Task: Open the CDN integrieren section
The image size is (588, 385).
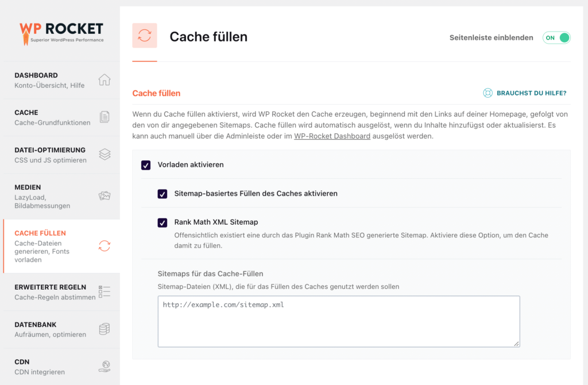Action: click(x=61, y=367)
